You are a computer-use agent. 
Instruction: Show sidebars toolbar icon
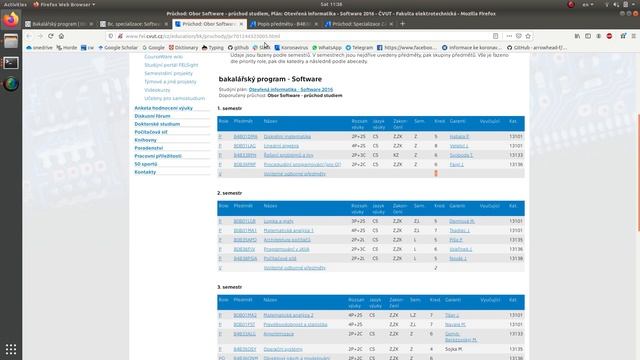click(x=588, y=36)
